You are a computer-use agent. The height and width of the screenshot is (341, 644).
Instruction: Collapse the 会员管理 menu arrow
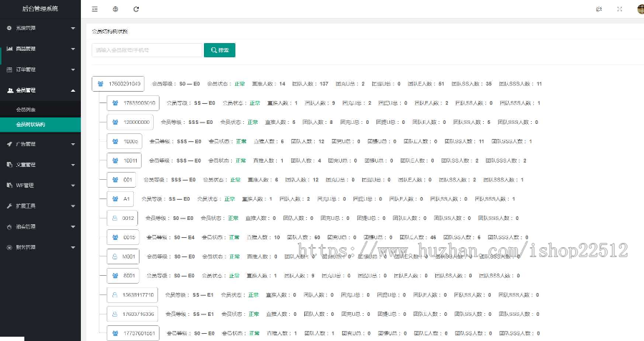pyautogui.click(x=73, y=90)
